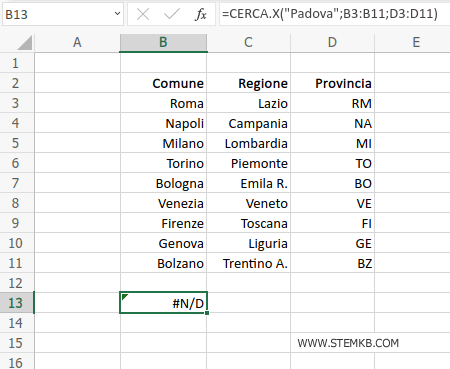Select the cell containing Lombardia

[x=249, y=143]
